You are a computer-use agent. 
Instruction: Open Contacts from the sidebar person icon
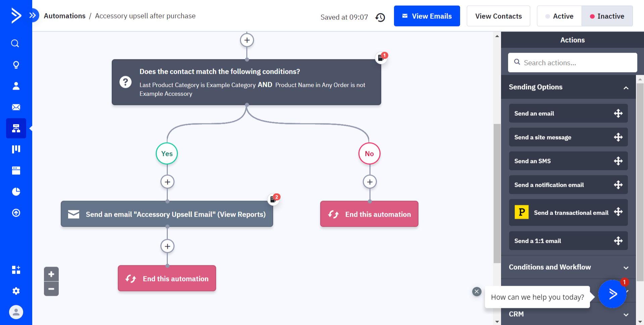(x=16, y=86)
